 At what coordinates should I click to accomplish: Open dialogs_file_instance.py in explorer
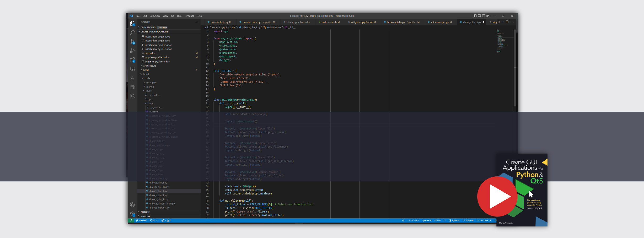[x=162, y=204]
